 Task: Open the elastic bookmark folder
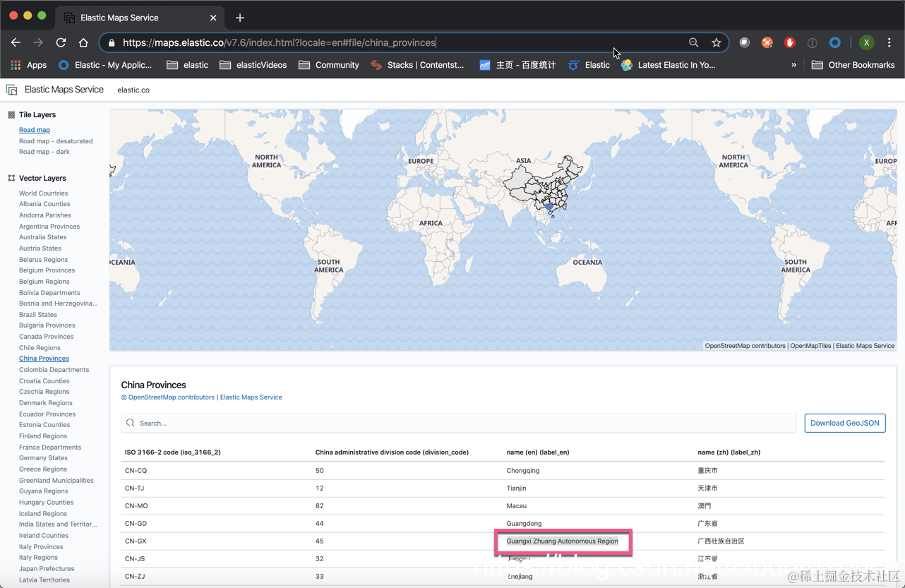[x=187, y=65]
